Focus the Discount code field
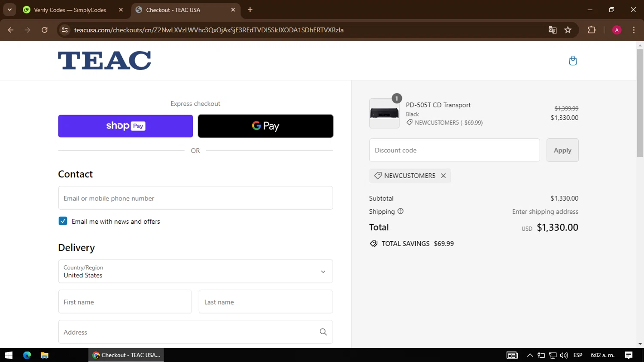 [454, 150]
